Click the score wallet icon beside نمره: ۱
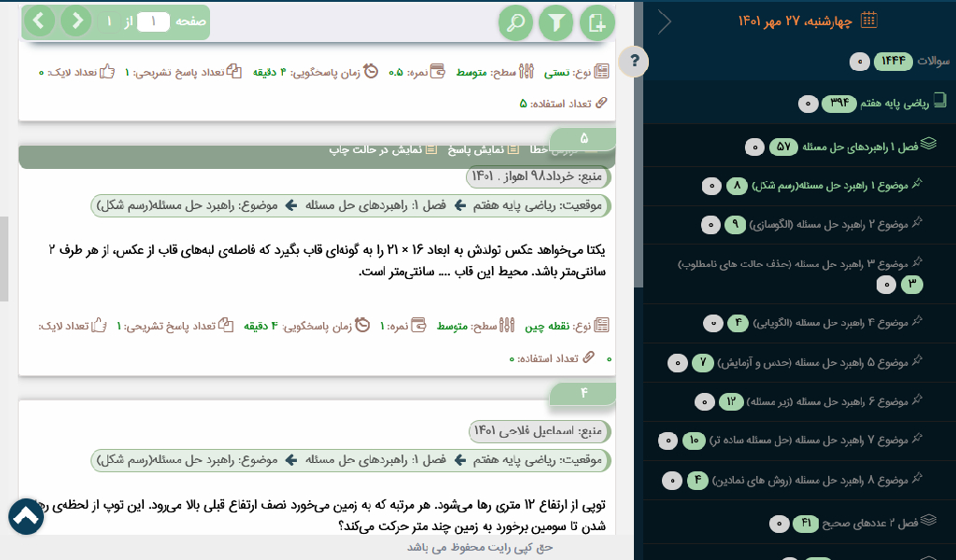 pos(418,326)
